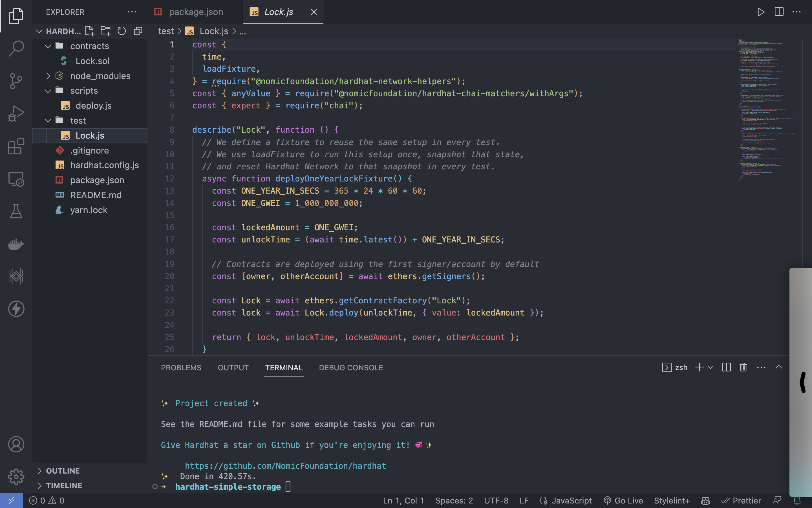Open README.md file
The width and height of the screenshot is (812, 508).
click(x=90, y=195)
